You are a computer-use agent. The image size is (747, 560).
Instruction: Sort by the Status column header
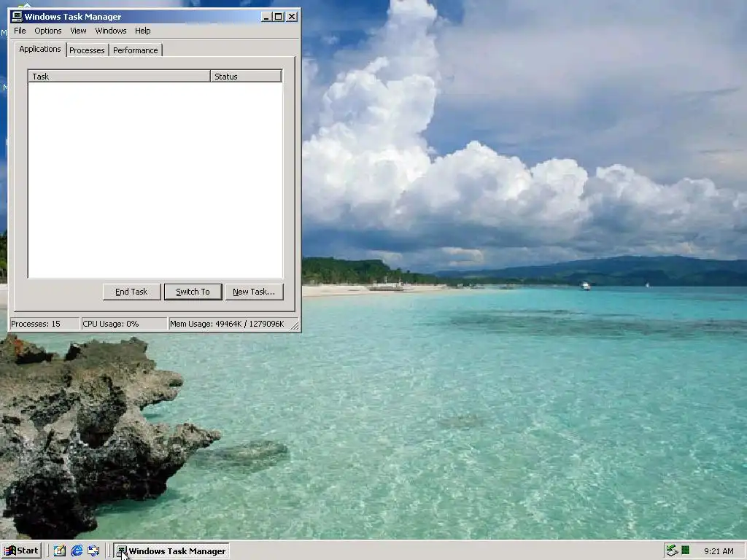click(x=246, y=76)
